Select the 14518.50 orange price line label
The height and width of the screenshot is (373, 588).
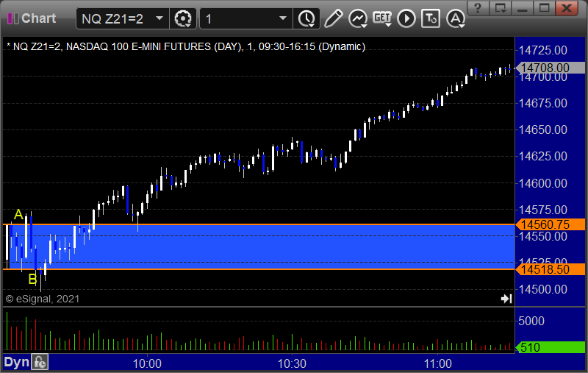(551, 269)
